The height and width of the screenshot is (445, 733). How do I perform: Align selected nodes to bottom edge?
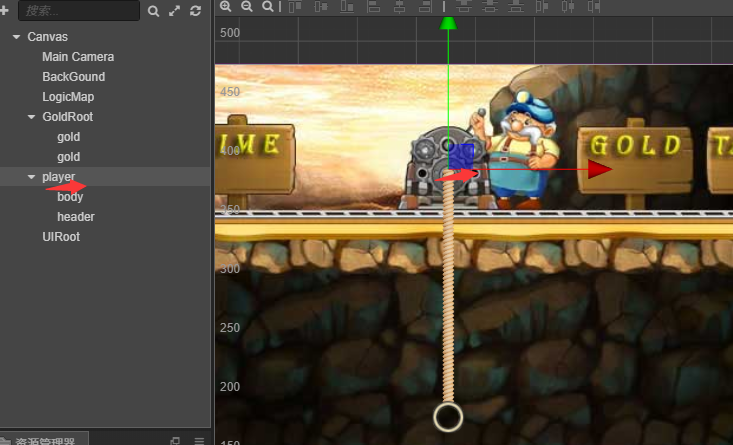(347, 6)
